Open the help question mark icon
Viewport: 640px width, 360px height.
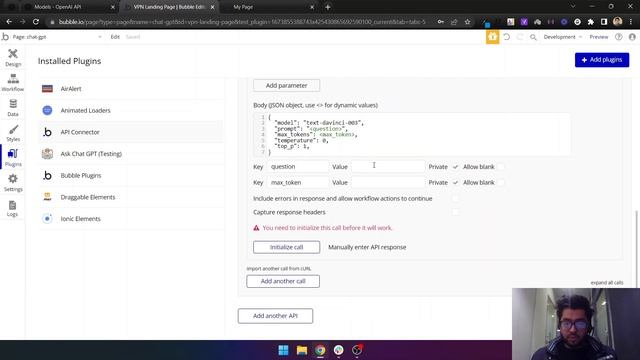[619, 37]
